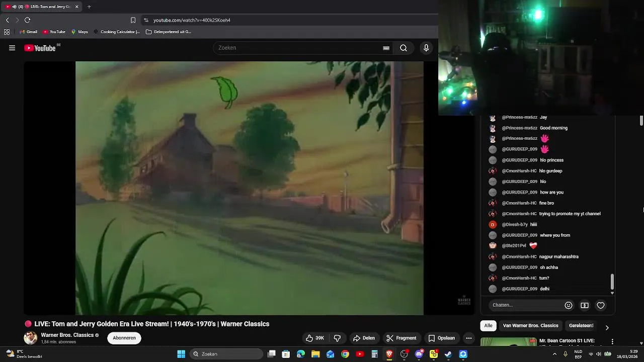The width and height of the screenshot is (644, 362).
Task: Close the LIVE: Tom and Jerry browser tab
Action: 76,7
